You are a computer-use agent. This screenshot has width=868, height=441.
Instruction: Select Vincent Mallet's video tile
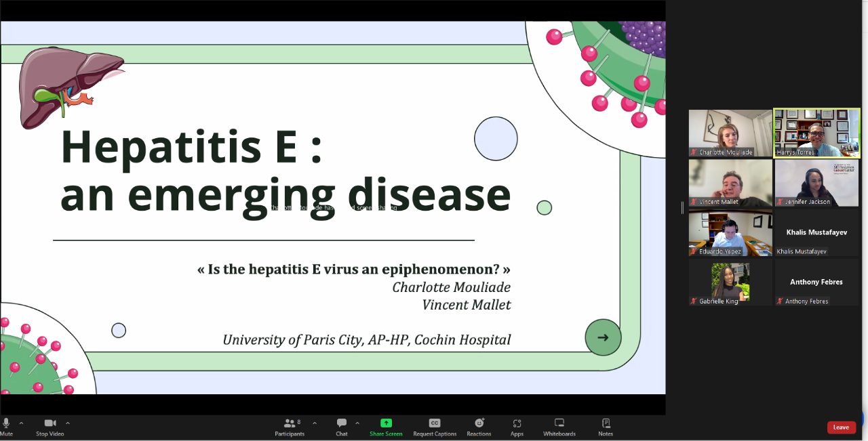coord(730,182)
